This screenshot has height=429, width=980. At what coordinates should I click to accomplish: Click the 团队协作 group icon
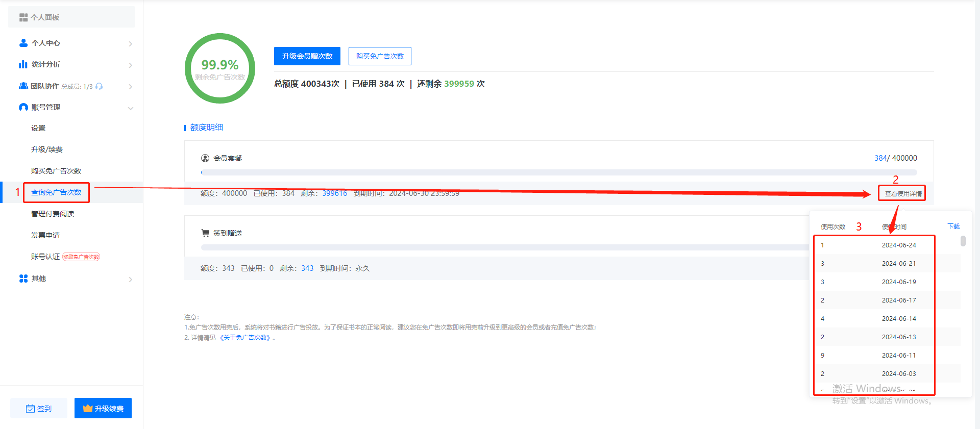[23, 86]
